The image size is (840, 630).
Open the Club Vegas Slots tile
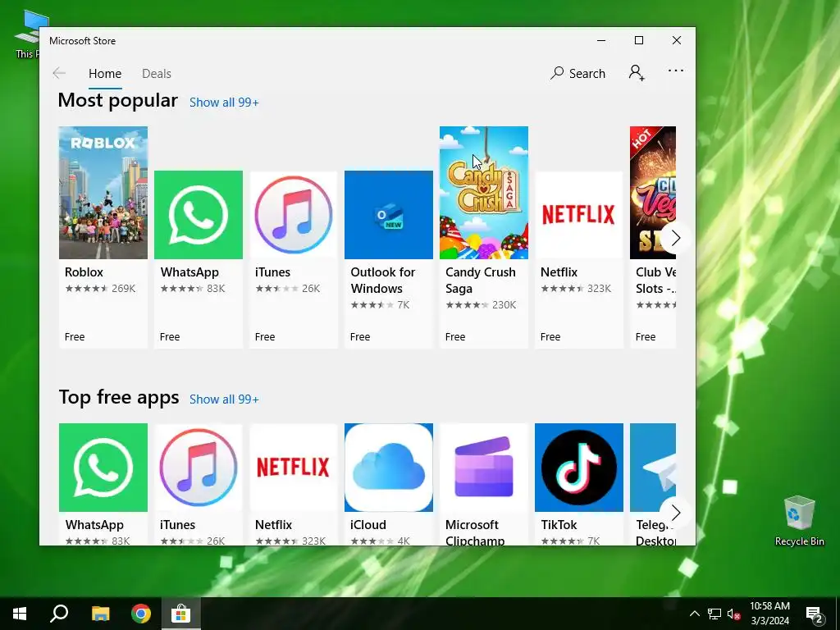(653, 193)
